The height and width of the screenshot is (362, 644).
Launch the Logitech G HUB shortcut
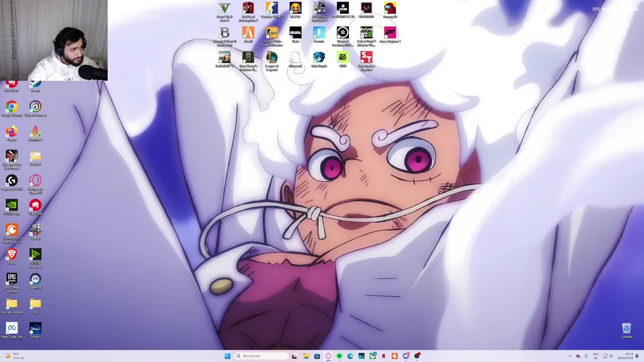pyautogui.click(x=12, y=183)
